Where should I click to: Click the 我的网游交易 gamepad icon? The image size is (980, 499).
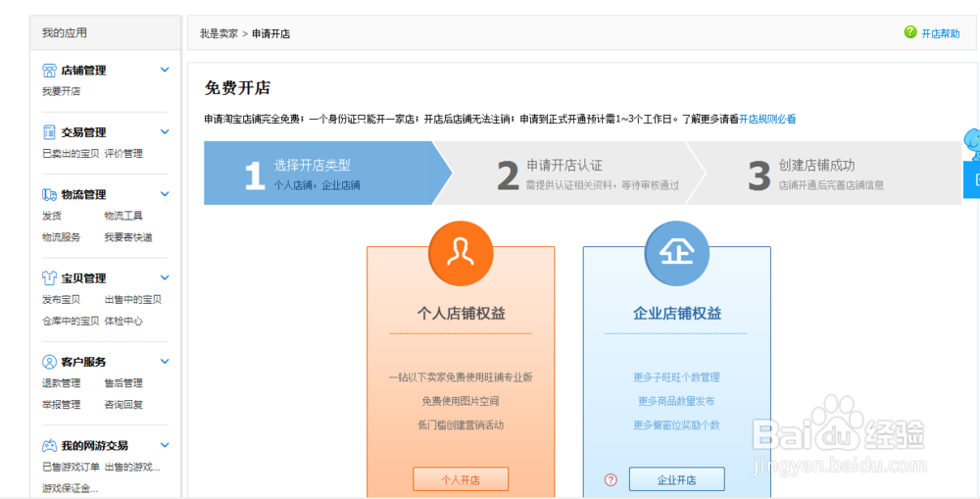(x=49, y=445)
